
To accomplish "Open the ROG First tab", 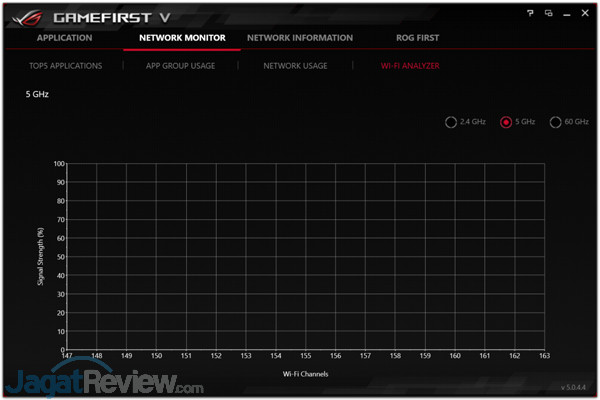I will tap(417, 38).
